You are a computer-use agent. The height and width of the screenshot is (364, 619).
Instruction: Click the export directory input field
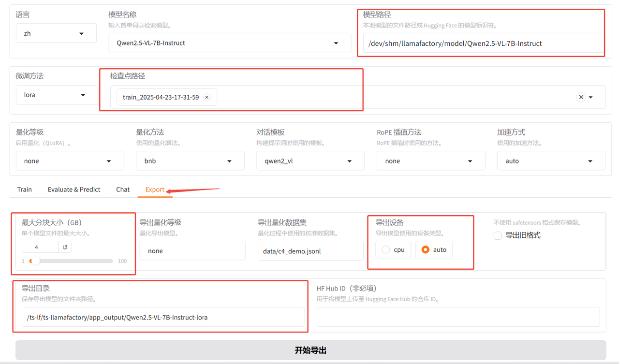pos(163,317)
